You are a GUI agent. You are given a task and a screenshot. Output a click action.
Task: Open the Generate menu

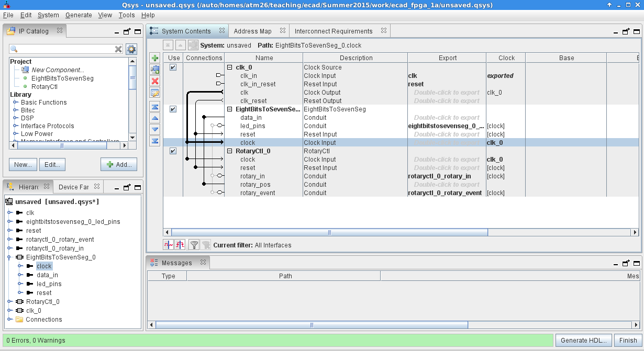79,15
